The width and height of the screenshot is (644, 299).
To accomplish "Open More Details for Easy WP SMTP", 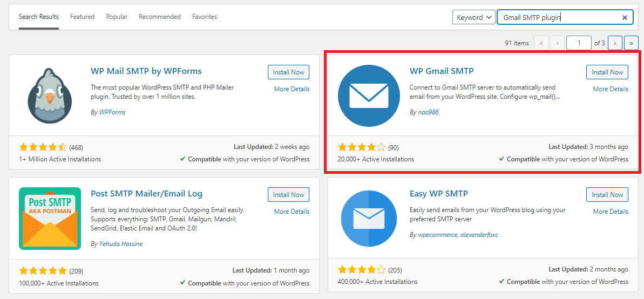I will coord(611,212).
